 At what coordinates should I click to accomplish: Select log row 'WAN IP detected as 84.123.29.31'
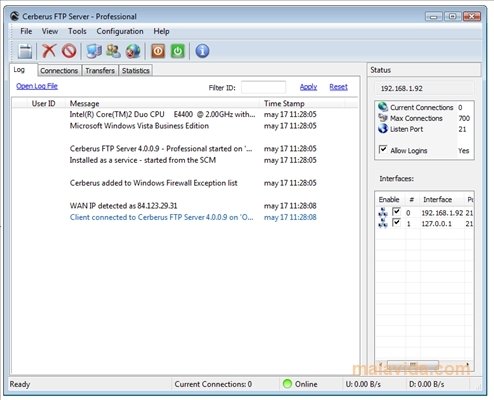185,206
